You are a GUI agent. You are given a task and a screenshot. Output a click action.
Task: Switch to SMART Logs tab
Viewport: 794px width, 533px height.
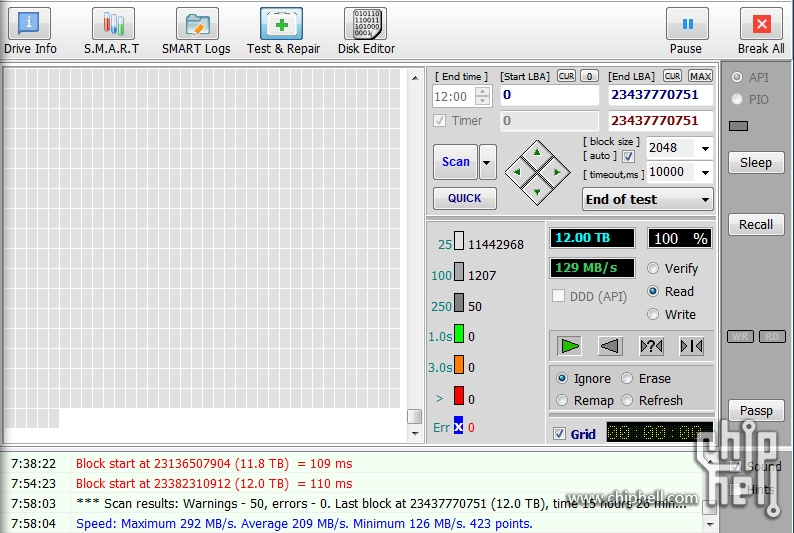196,30
